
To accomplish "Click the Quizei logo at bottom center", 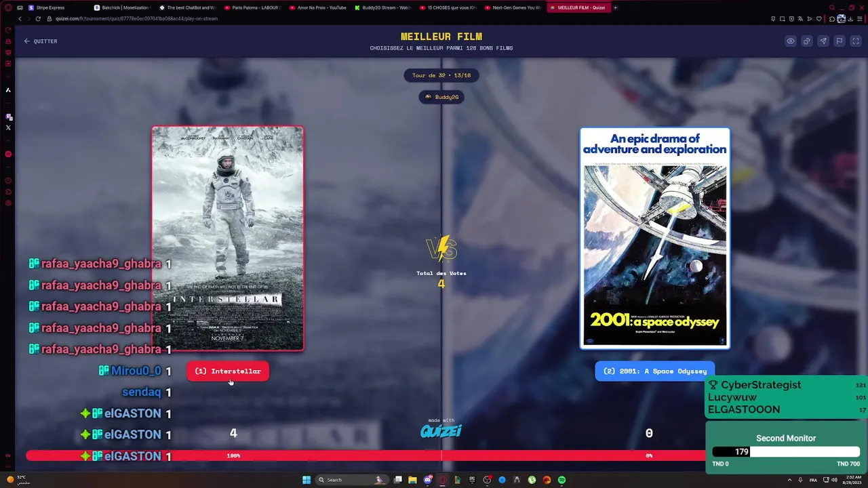I will pos(441,431).
